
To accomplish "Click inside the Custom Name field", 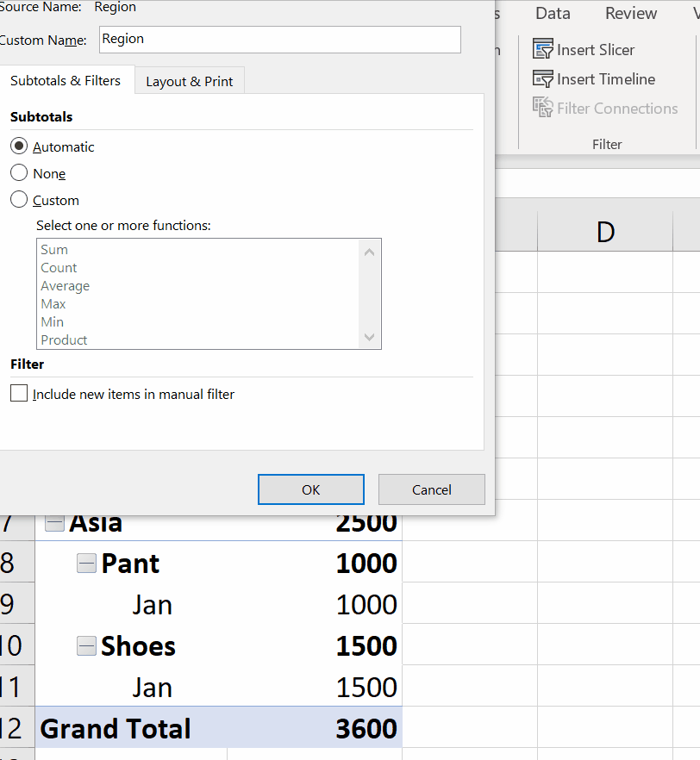I will click(279, 39).
